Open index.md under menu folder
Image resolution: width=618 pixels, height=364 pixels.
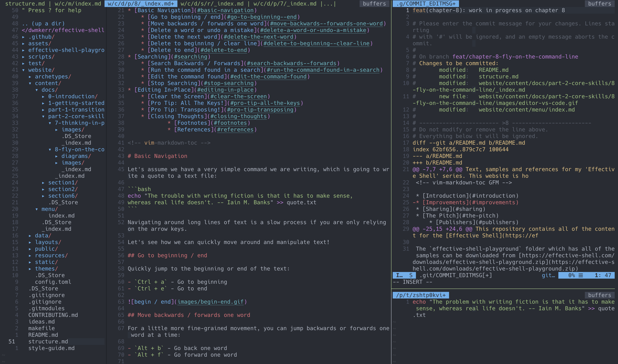tap(61, 216)
